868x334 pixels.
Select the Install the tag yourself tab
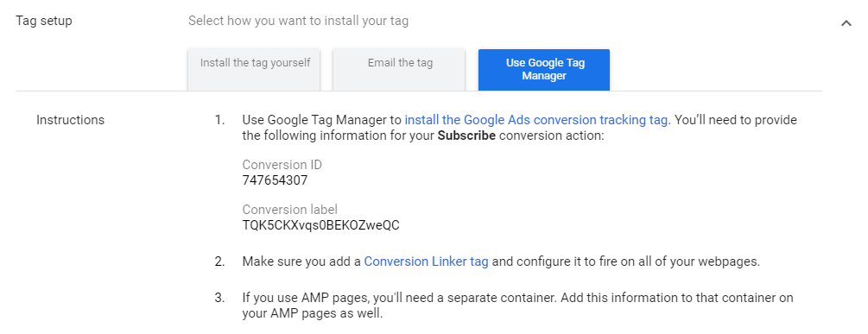click(x=255, y=70)
